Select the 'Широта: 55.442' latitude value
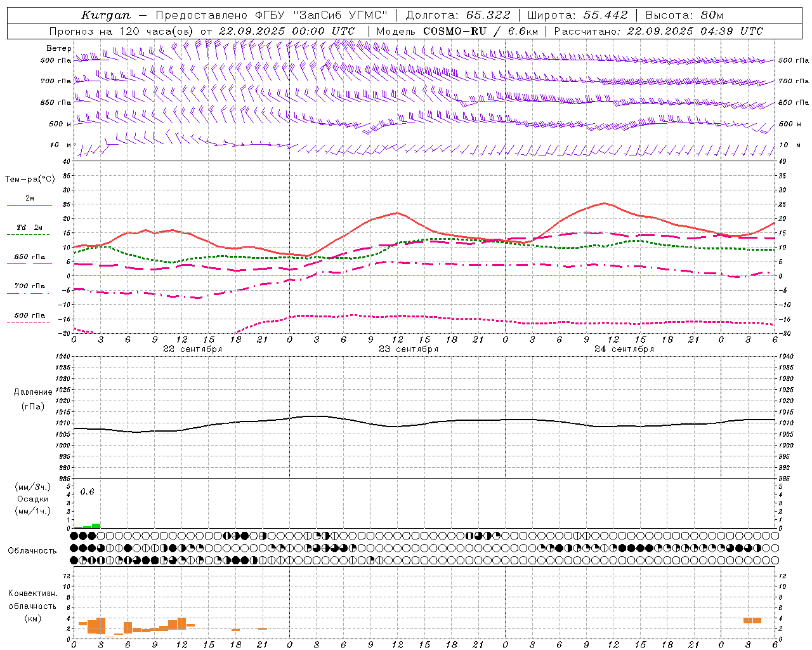 577,15
